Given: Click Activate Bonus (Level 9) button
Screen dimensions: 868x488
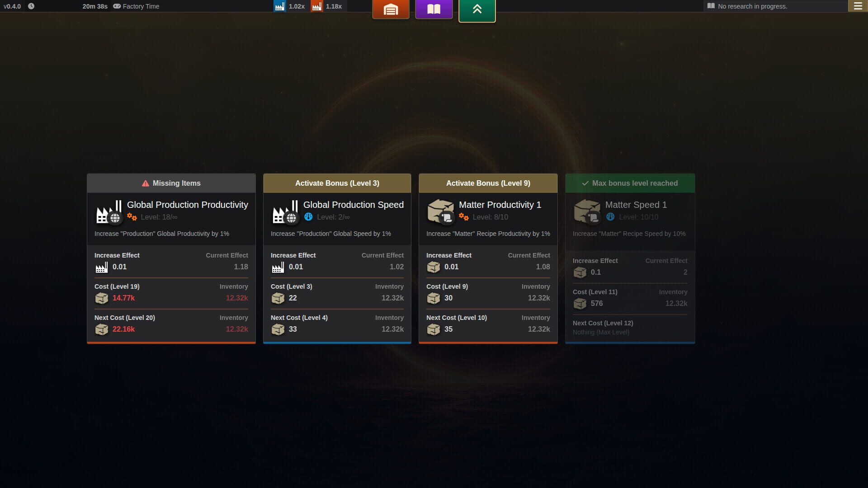Looking at the screenshot, I should tap(488, 183).
